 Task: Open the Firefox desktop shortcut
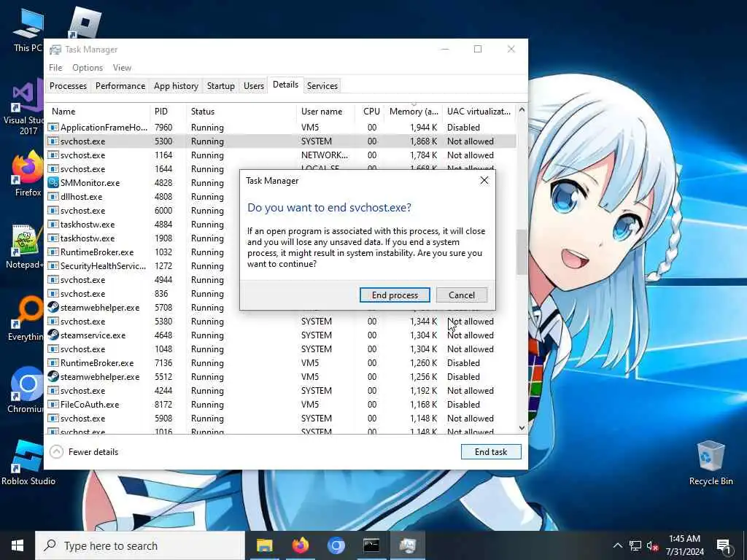[28, 174]
